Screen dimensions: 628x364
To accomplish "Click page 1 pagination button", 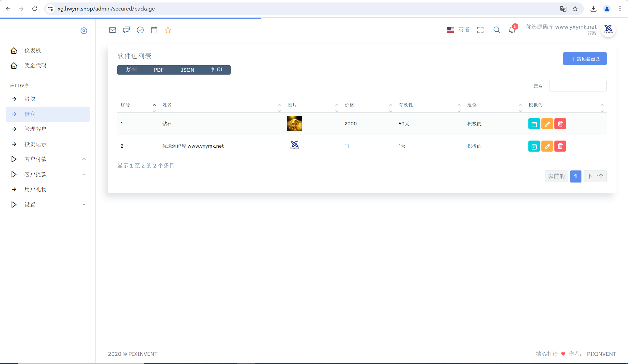I will [576, 176].
